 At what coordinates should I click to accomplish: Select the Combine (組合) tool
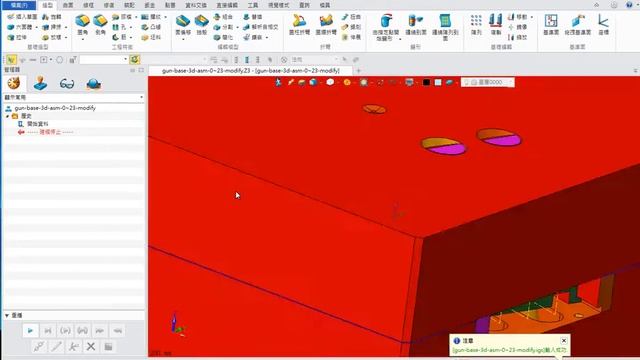click(x=223, y=17)
